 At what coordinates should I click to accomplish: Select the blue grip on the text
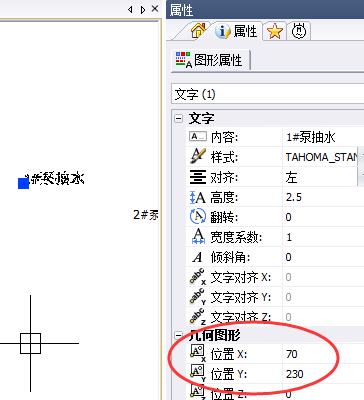click(x=23, y=183)
